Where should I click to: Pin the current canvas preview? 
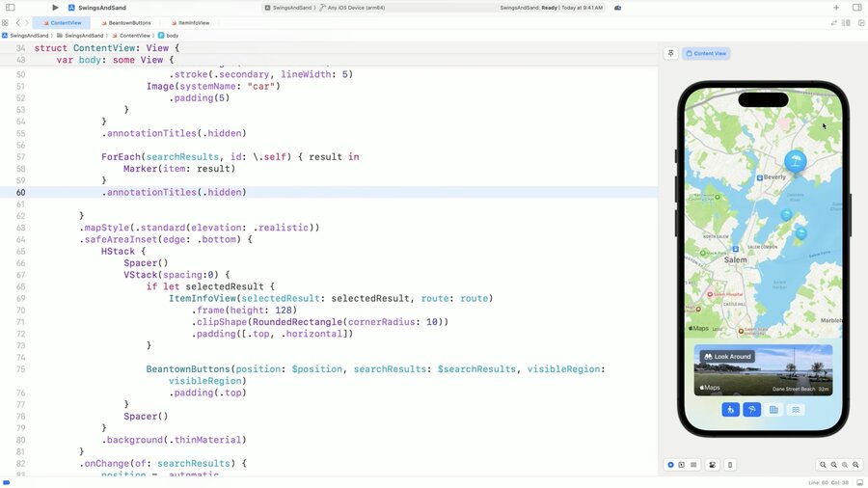tap(670, 53)
